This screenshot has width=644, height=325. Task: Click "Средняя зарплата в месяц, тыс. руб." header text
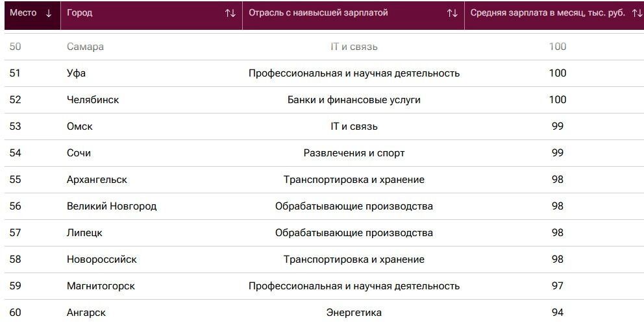(x=547, y=13)
